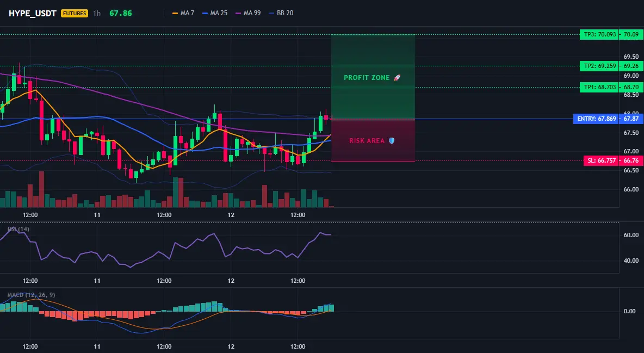Image resolution: width=644 pixels, height=353 pixels.
Task: Click the rocket icon in profit zone
Action: coord(397,78)
